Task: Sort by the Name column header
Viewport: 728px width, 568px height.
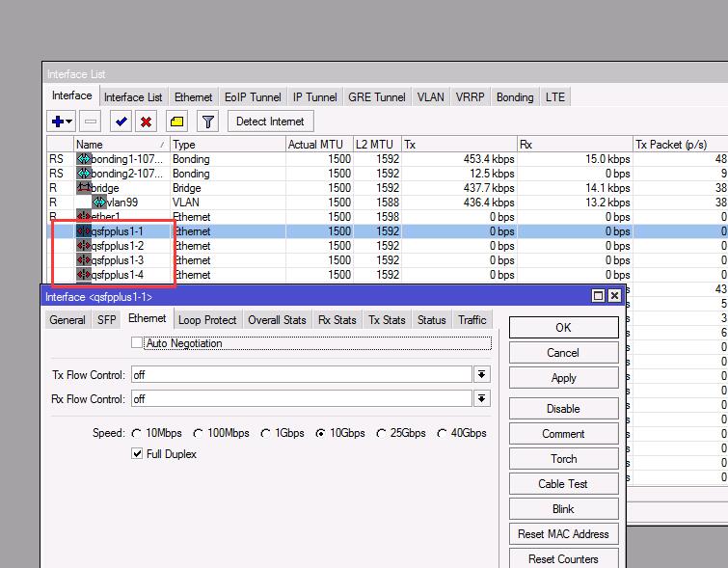Action: (121, 145)
